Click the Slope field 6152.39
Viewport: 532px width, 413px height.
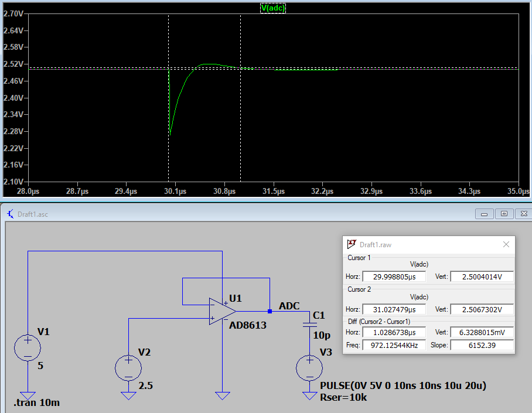[482, 345]
